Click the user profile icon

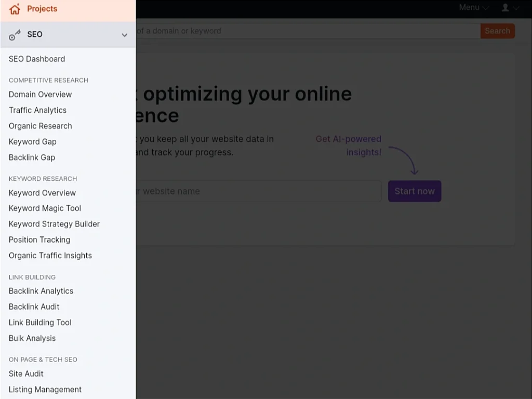[505, 7]
